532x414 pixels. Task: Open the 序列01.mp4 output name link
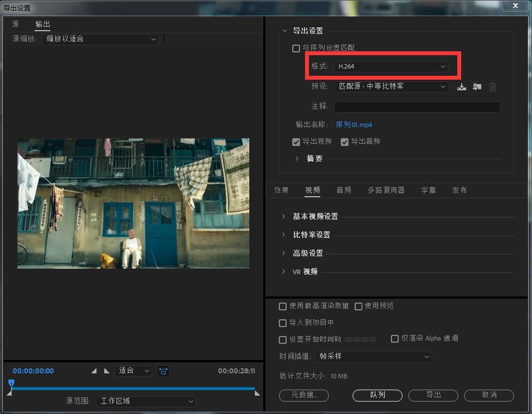pos(353,125)
